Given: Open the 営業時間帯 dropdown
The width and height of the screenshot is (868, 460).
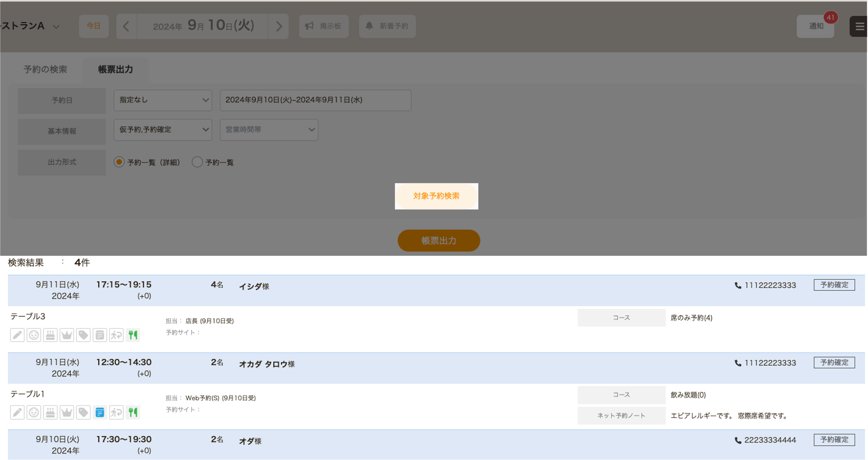Looking at the screenshot, I should click(269, 130).
